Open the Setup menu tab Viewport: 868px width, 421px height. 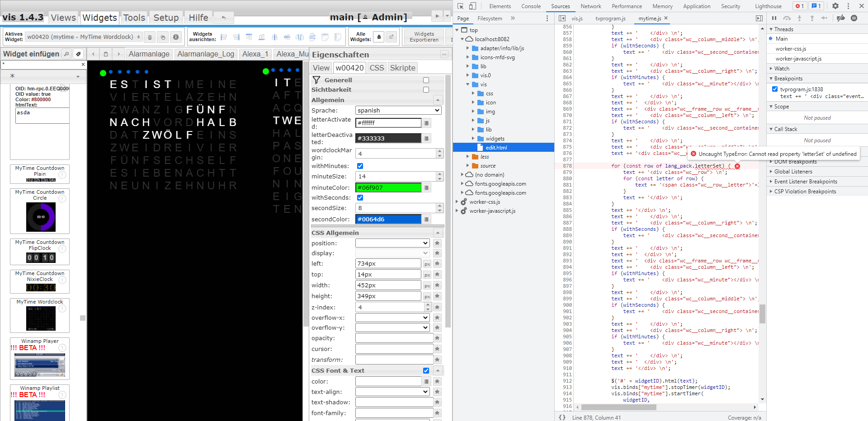pyautogui.click(x=166, y=18)
